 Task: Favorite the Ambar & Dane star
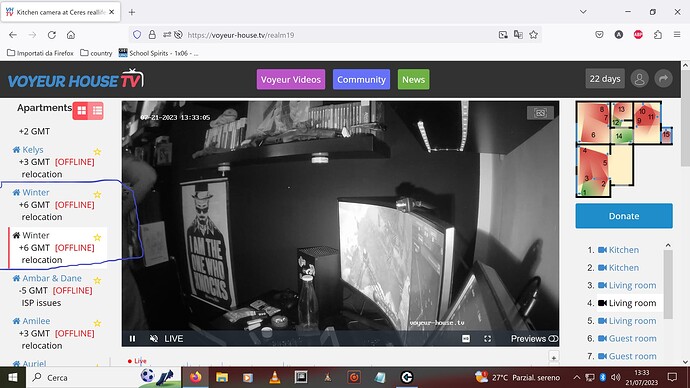click(x=98, y=280)
